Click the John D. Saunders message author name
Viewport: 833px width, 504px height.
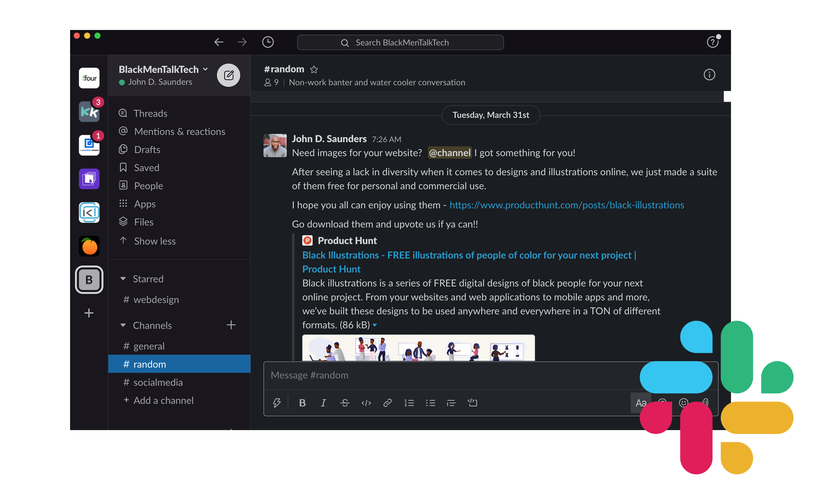click(x=329, y=139)
